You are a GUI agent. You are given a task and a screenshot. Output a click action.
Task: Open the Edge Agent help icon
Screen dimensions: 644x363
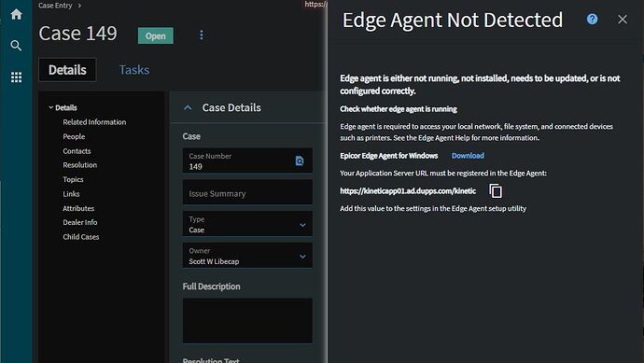pyautogui.click(x=592, y=19)
